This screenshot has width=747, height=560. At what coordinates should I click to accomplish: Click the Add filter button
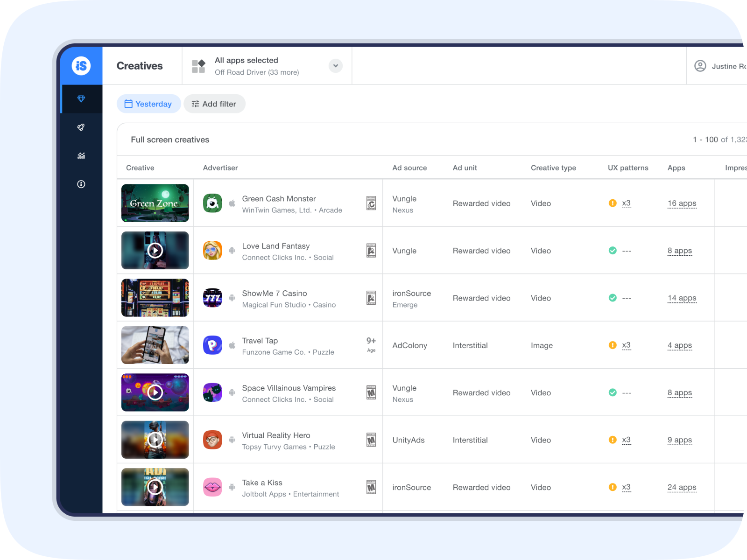214,104
